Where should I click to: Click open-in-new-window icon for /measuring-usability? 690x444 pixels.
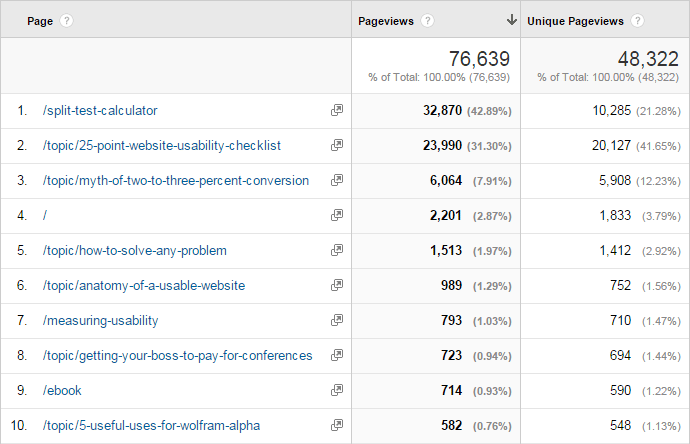point(337,321)
